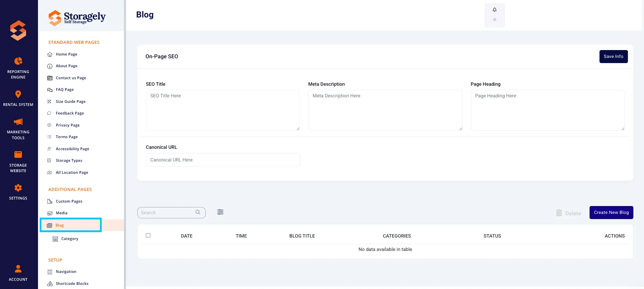Open the Category sub-item
The width and height of the screenshot is (644, 289).
tap(70, 239)
